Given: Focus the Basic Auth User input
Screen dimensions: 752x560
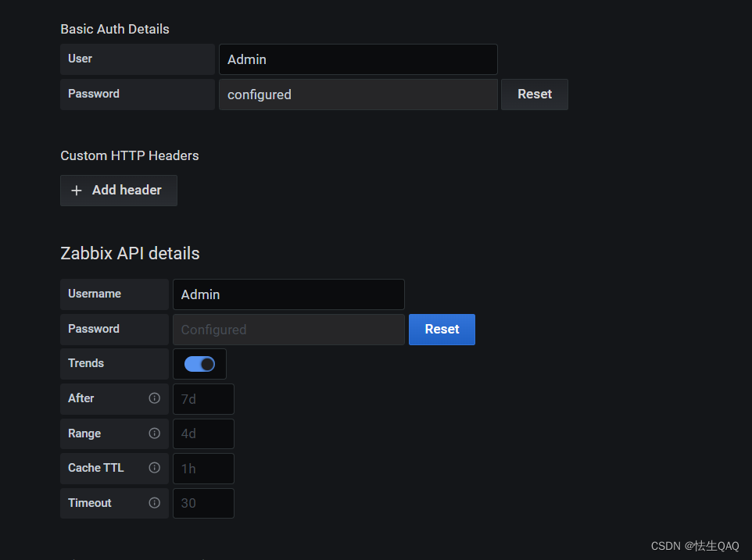Looking at the screenshot, I should 358,59.
